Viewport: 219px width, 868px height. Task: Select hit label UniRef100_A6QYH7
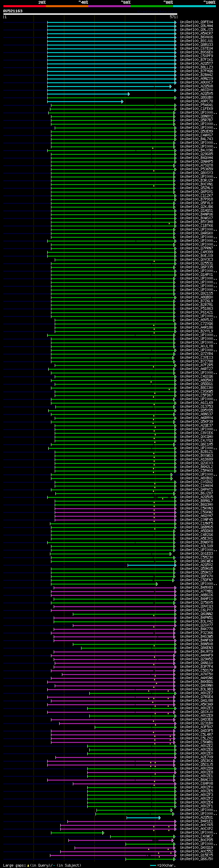(196, 516)
